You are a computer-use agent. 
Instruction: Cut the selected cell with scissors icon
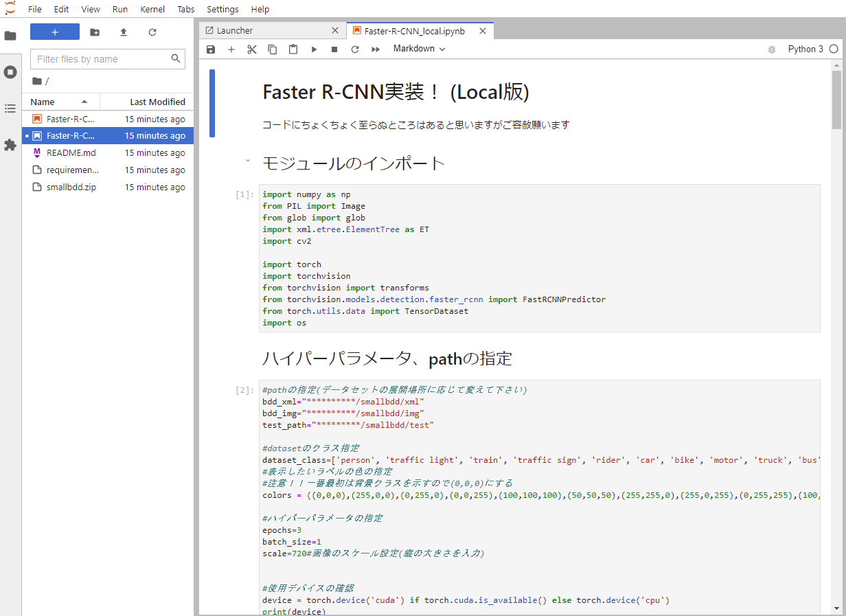click(x=252, y=49)
